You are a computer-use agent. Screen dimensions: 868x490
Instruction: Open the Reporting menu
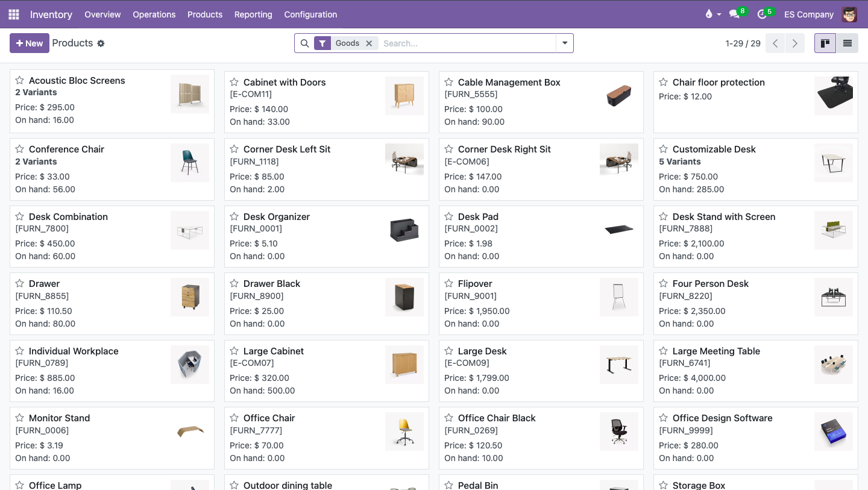[253, 14]
